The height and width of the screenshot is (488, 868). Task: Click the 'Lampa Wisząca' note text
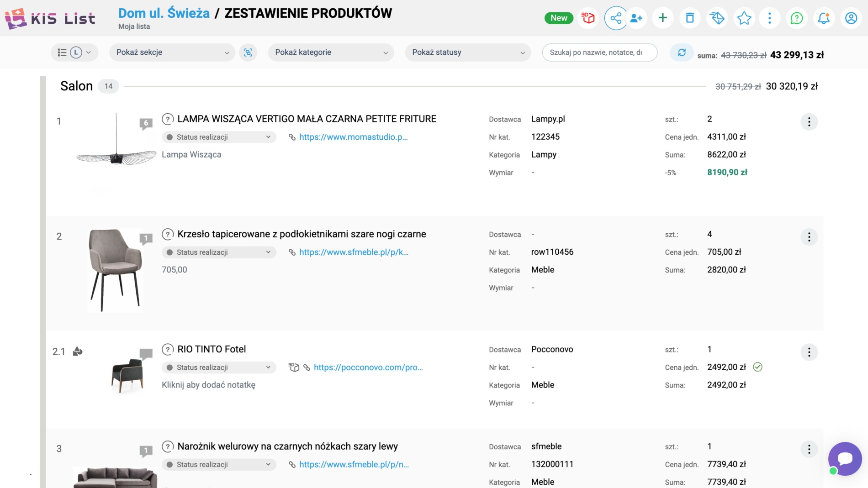[x=191, y=155]
